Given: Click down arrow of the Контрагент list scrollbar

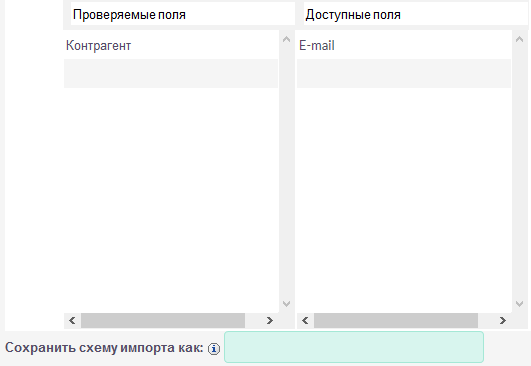Looking at the screenshot, I should coord(286,304).
